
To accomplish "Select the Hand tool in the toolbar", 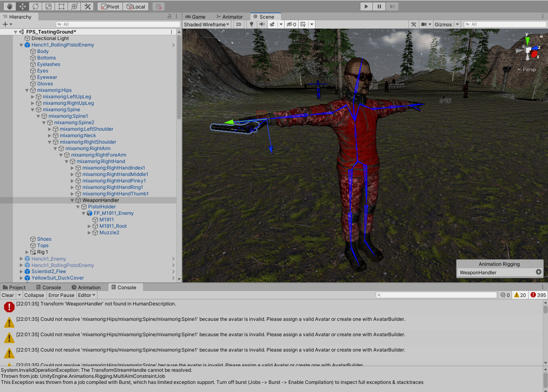I will (9, 6).
